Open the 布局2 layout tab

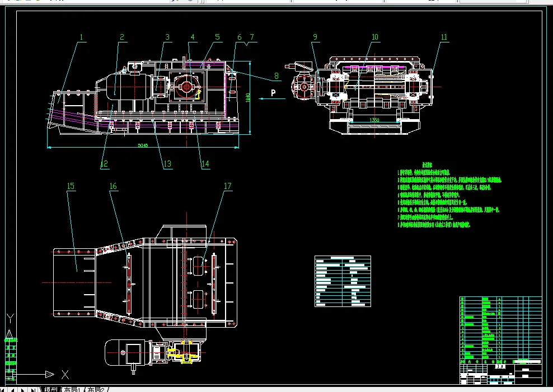coord(96,390)
